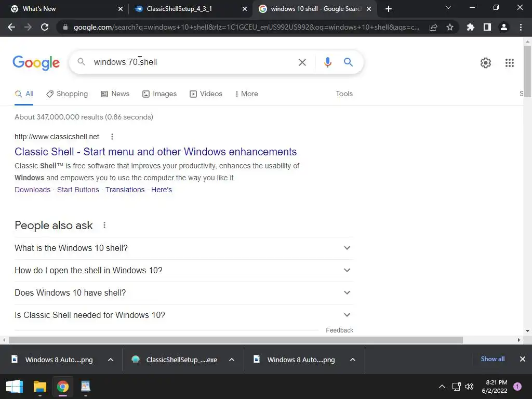Open Windows Start menu
This screenshot has height=399, width=532.
coord(15,387)
